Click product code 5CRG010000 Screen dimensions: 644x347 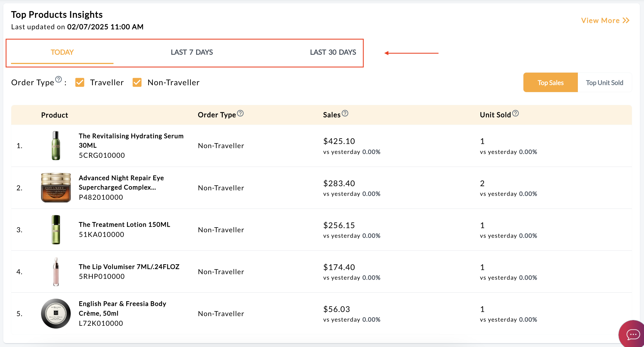point(102,155)
